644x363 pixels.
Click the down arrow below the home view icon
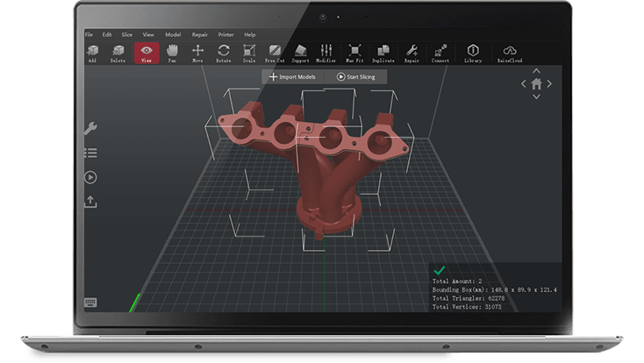pyautogui.click(x=536, y=98)
